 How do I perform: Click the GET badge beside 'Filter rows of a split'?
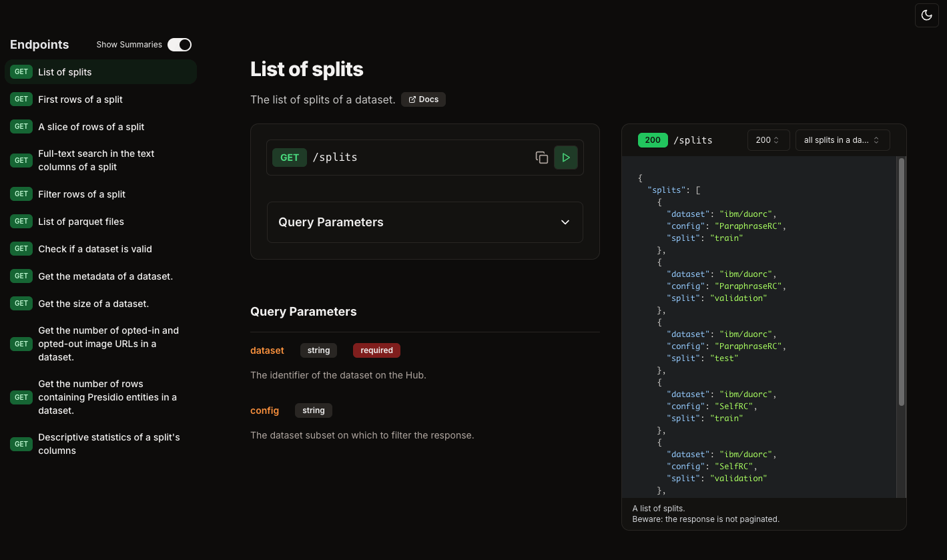point(21,194)
